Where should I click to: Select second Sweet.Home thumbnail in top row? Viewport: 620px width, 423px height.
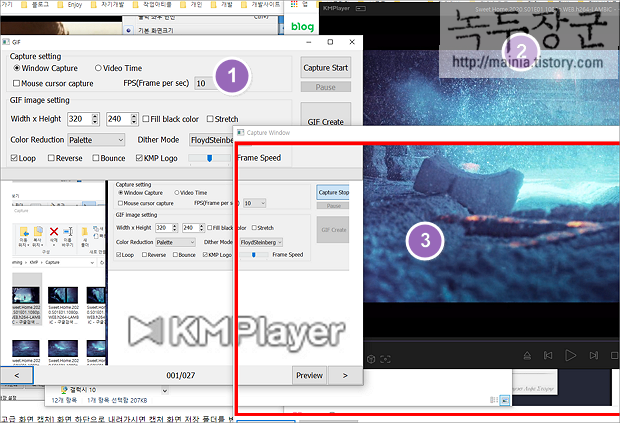point(63,304)
